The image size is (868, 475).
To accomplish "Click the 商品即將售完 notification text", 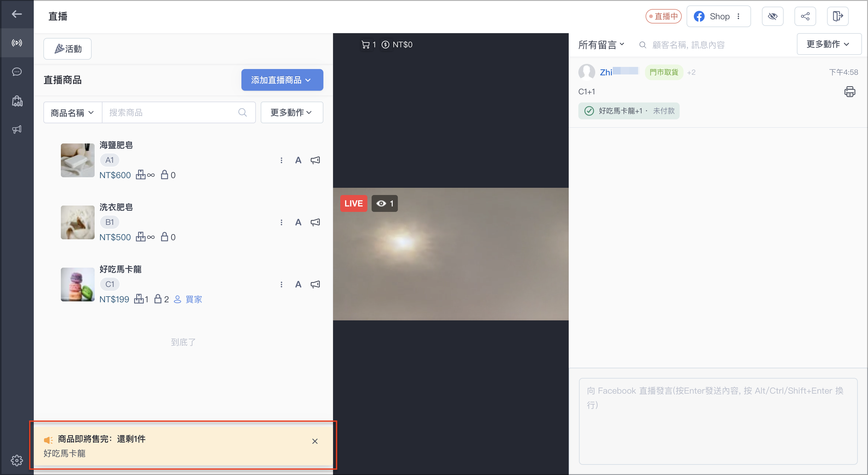I will [x=102, y=439].
